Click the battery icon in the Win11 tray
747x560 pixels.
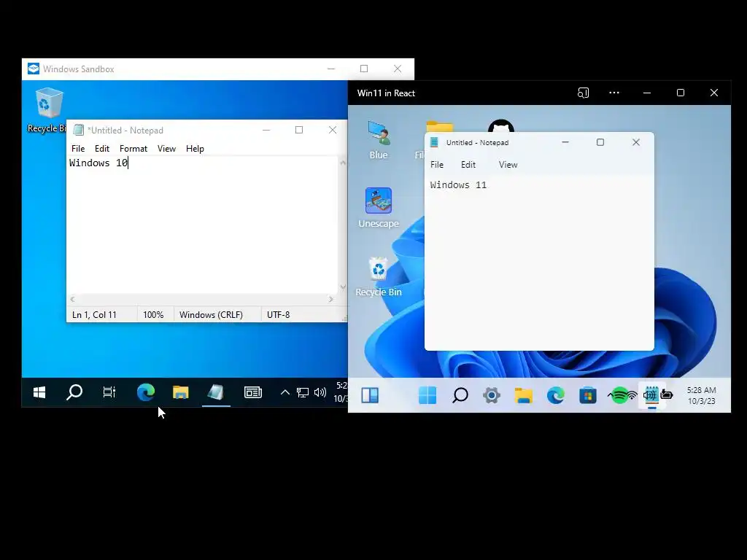tap(667, 394)
